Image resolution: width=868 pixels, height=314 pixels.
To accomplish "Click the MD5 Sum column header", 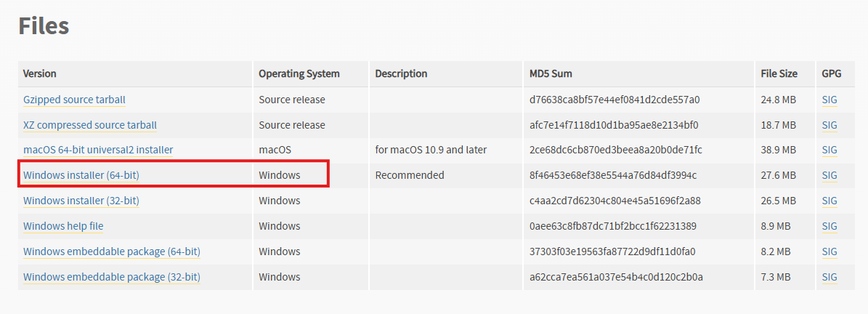I will point(551,73).
